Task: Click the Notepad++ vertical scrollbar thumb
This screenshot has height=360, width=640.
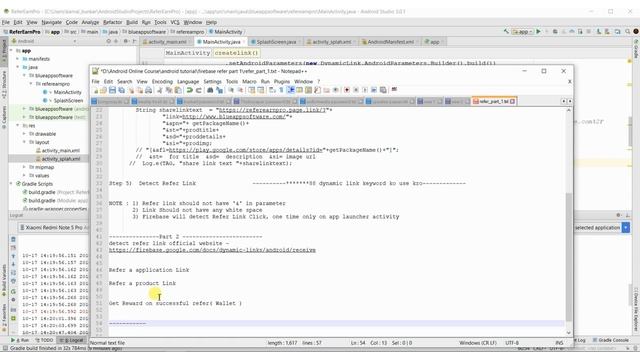Action: click(569, 256)
